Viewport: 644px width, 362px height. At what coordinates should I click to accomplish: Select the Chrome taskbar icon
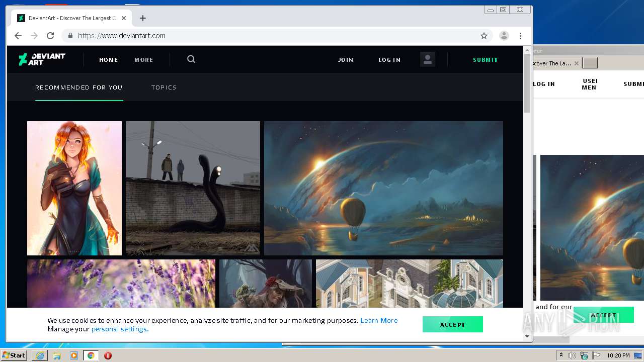[91, 355]
